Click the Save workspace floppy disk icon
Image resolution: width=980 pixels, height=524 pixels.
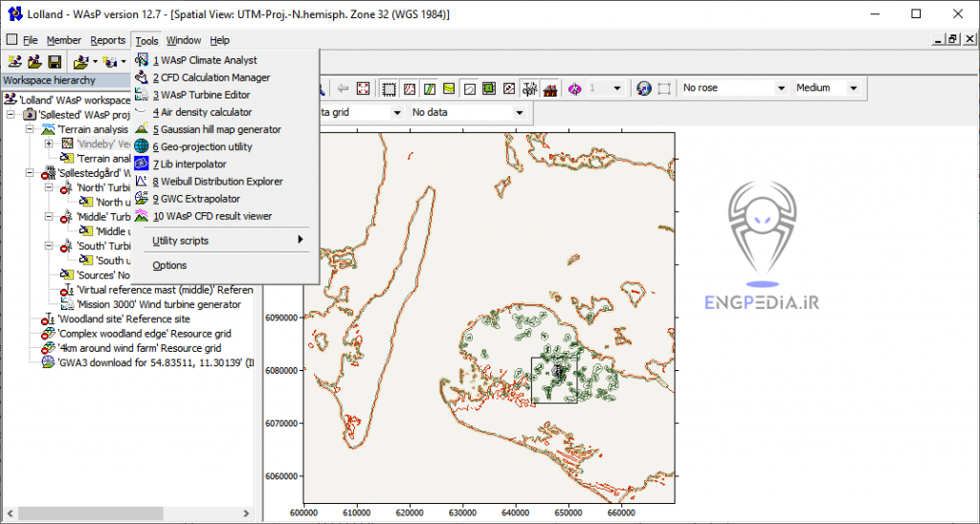tap(55, 62)
